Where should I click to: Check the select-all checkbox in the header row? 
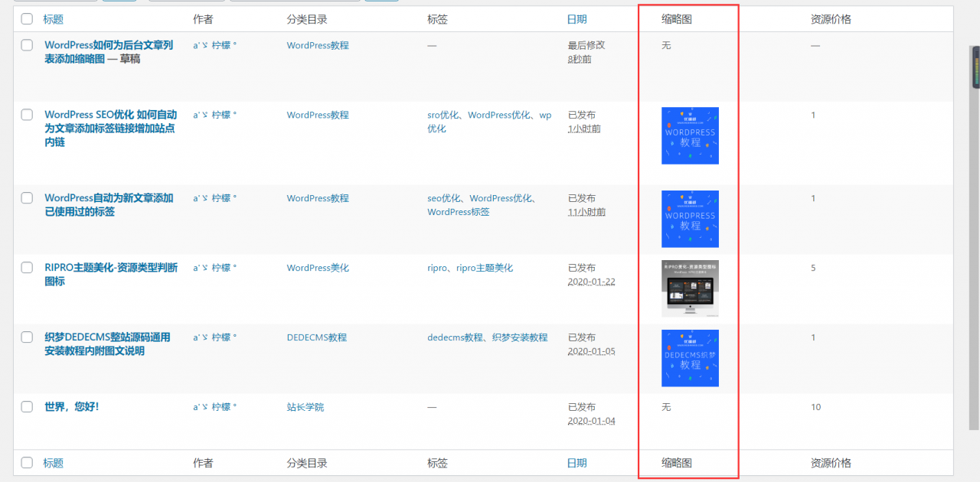click(27, 18)
